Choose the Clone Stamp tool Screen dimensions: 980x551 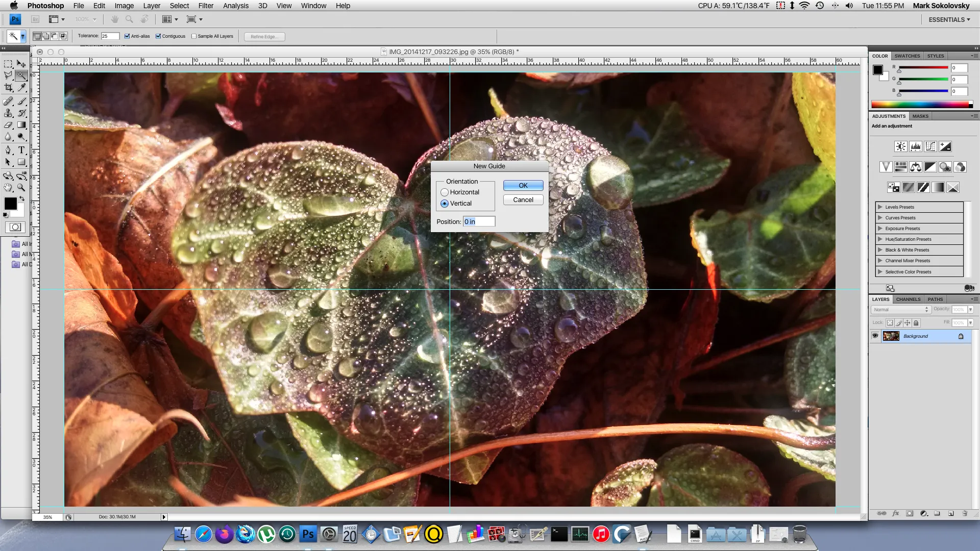point(9,113)
